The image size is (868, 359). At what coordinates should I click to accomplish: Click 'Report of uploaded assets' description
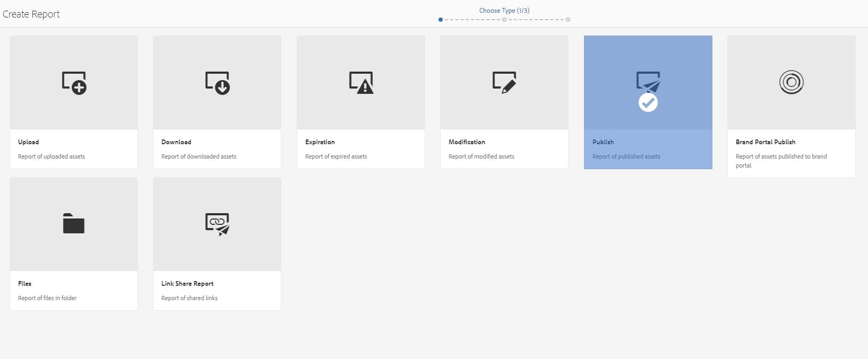[51, 156]
